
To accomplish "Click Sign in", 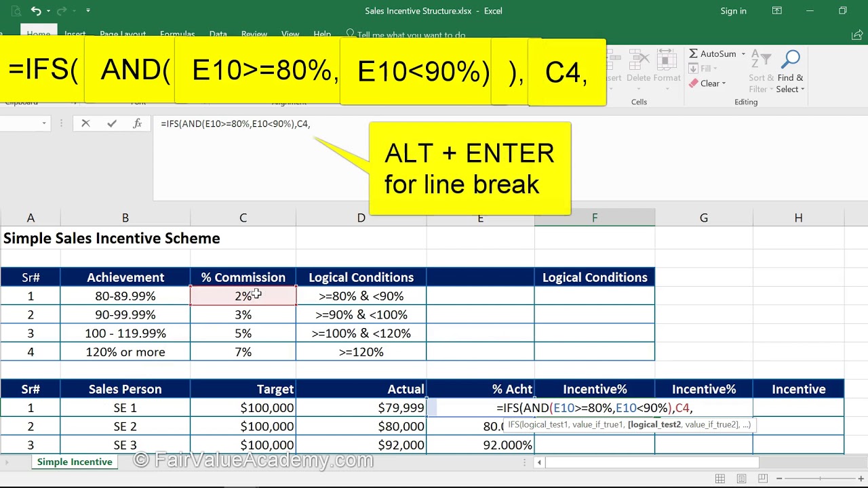I will pos(733,11).
